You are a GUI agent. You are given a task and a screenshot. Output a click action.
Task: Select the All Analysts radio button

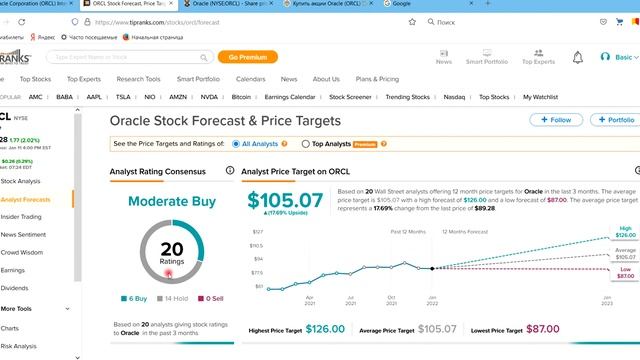point(236,144)
